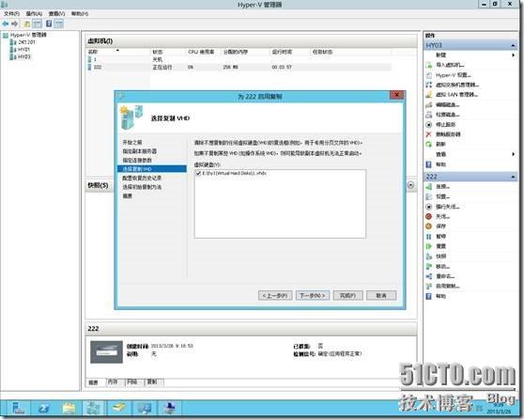The image size is (524, 420).
Task: Uncheck the 1.vhdx virtual hard disk checkbox
Action: [198, 173]
